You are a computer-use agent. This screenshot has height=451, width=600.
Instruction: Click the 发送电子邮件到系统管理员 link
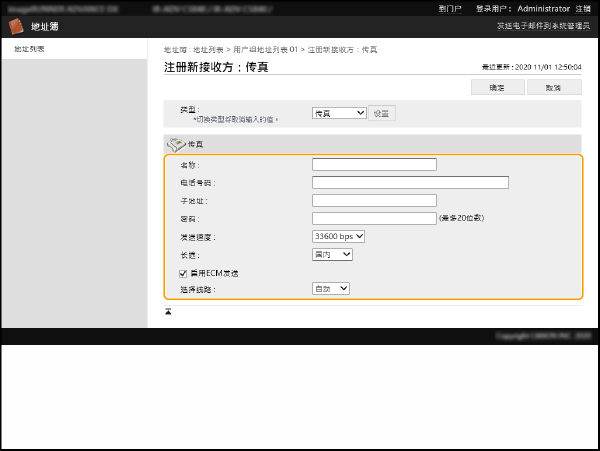coord(543,27)
